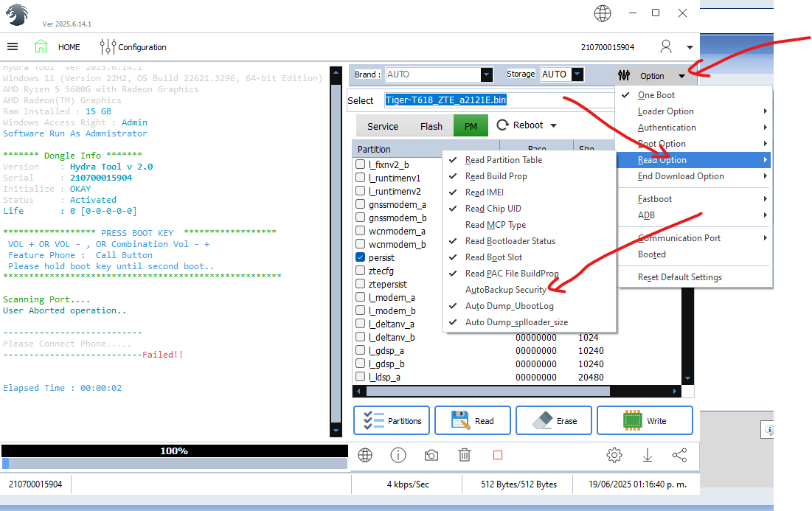This screenshot has width=812, height=511.
Task: Switch to the Flash tab
Action: click(431, 126)
